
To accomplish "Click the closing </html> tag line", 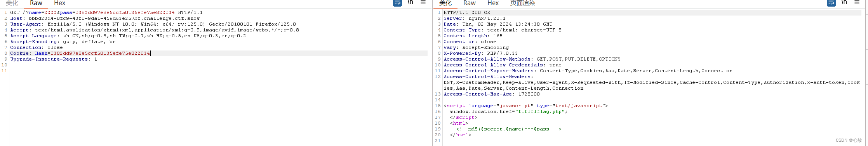I will point(461,135).
